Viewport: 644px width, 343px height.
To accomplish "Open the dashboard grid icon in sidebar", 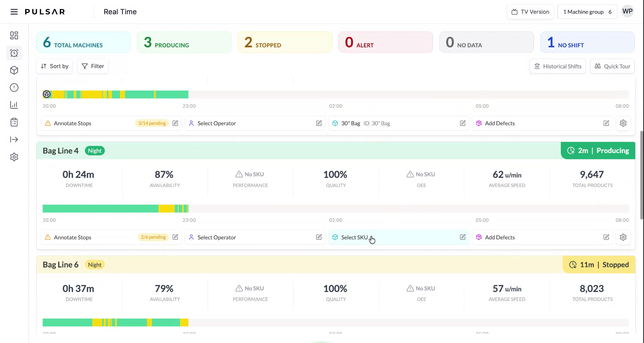I will tap(14, 36).
